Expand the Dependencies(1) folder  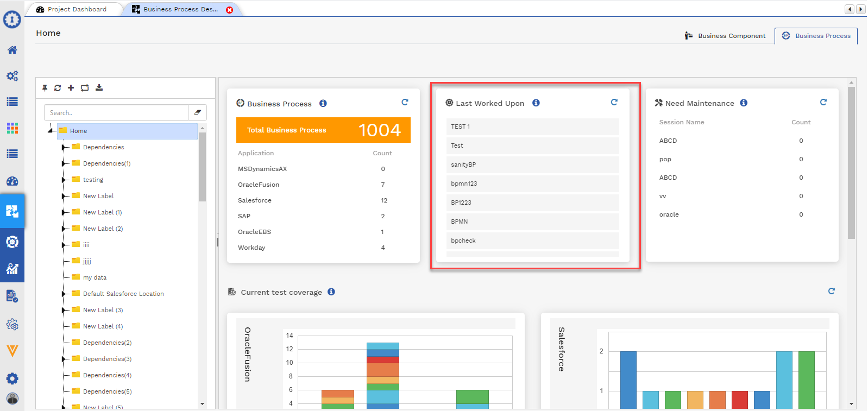[63, 163]
